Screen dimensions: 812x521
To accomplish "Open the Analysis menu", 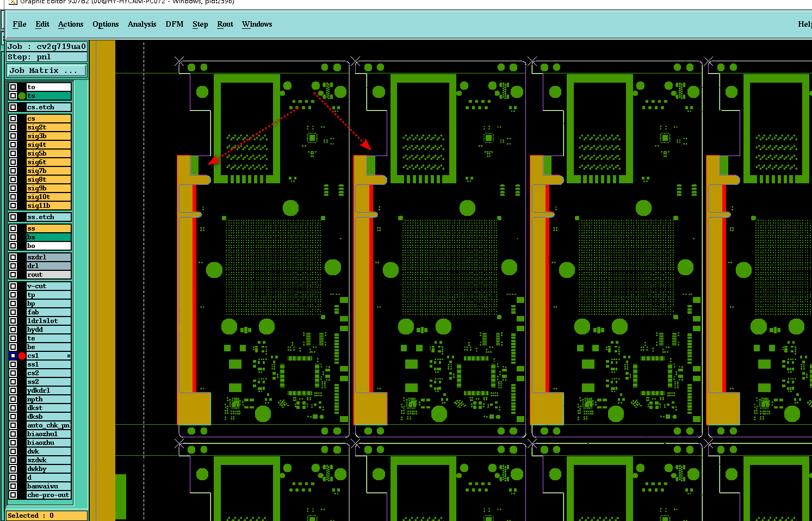I will pyautogui.click(x=142, y=24).
